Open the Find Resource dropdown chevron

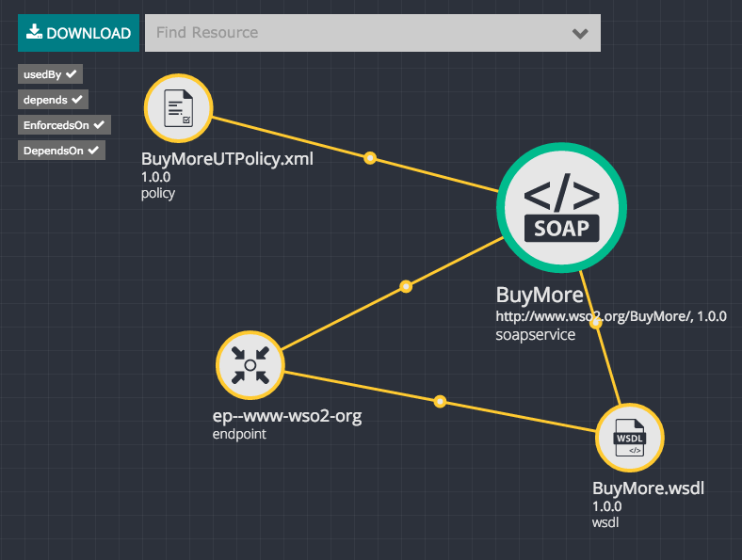[x=580, y=33]
